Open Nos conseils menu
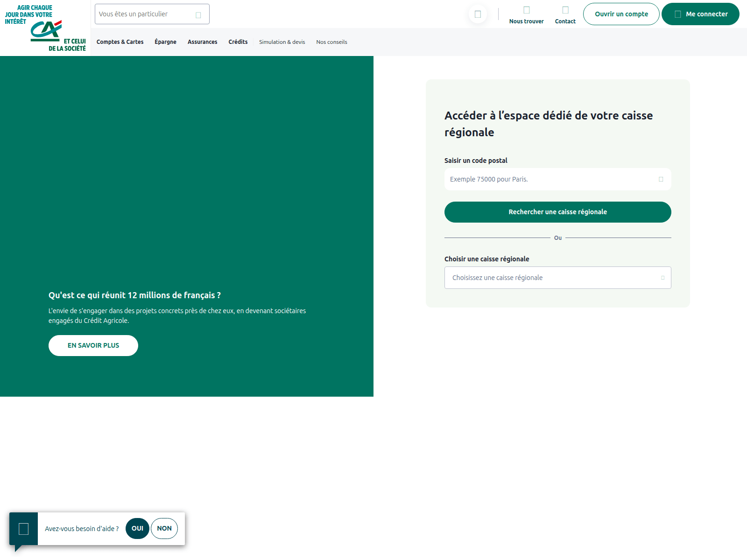 coord(331,42)
